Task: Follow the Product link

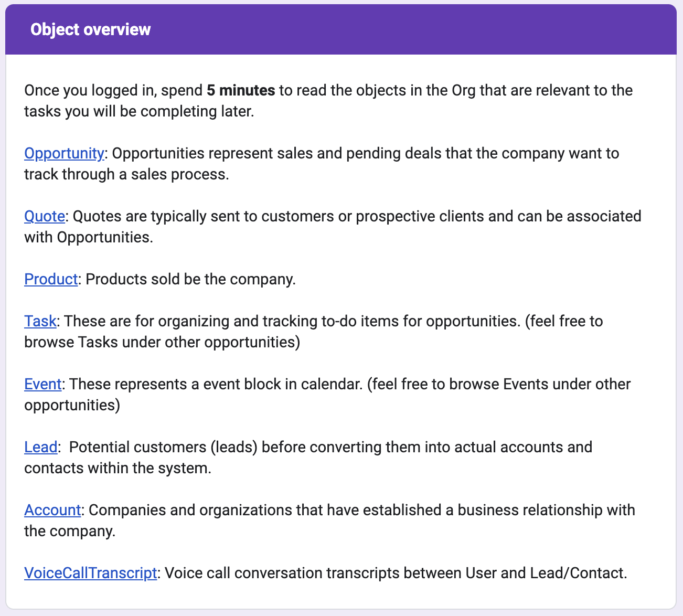Action: click(51, 279)
